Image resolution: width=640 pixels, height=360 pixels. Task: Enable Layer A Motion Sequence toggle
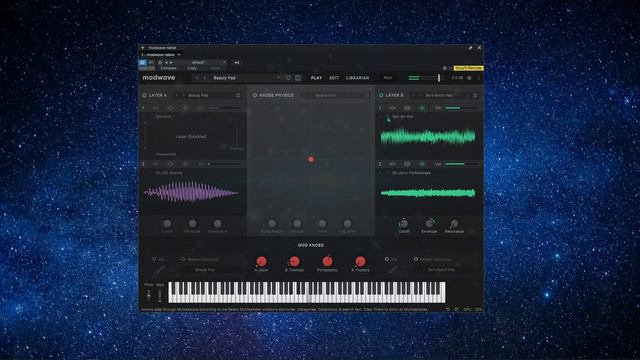pos(183,259)
